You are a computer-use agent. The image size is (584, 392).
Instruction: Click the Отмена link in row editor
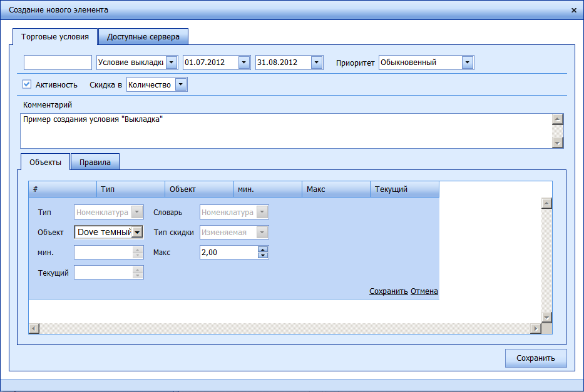424,291
